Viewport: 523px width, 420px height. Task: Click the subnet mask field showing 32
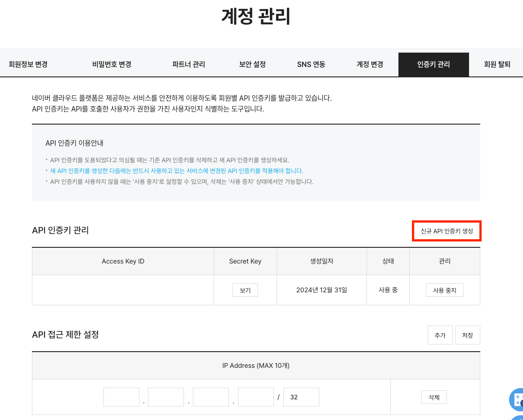[x=301, y=397]
